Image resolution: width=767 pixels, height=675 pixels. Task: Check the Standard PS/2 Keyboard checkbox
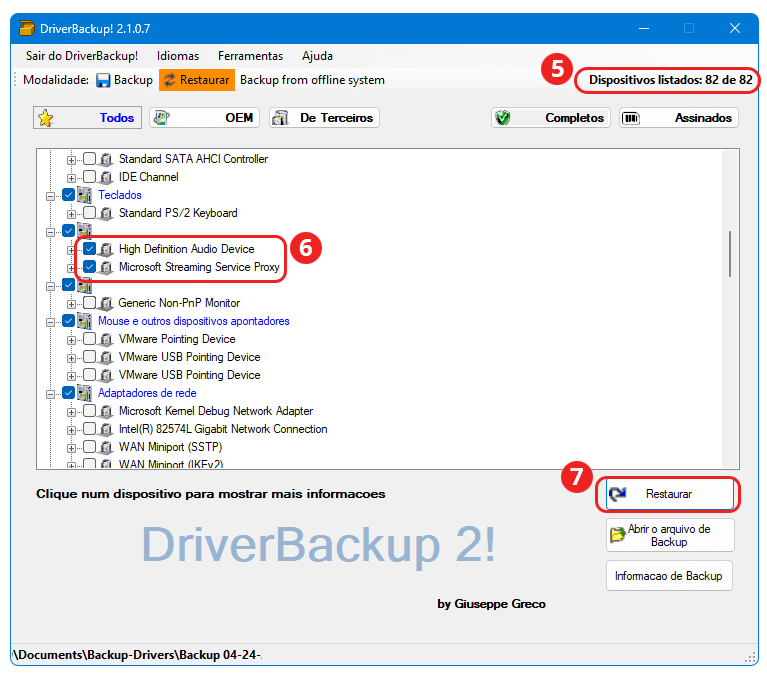pos(89,213)
